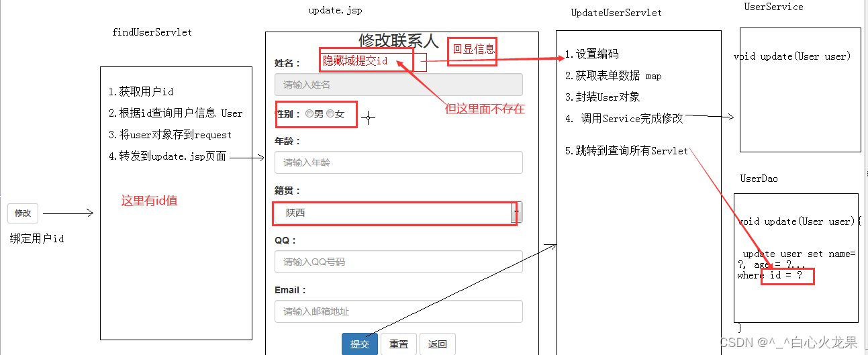
Task: Click step 2.获取表单数据 map text
Action: point(613,76)
